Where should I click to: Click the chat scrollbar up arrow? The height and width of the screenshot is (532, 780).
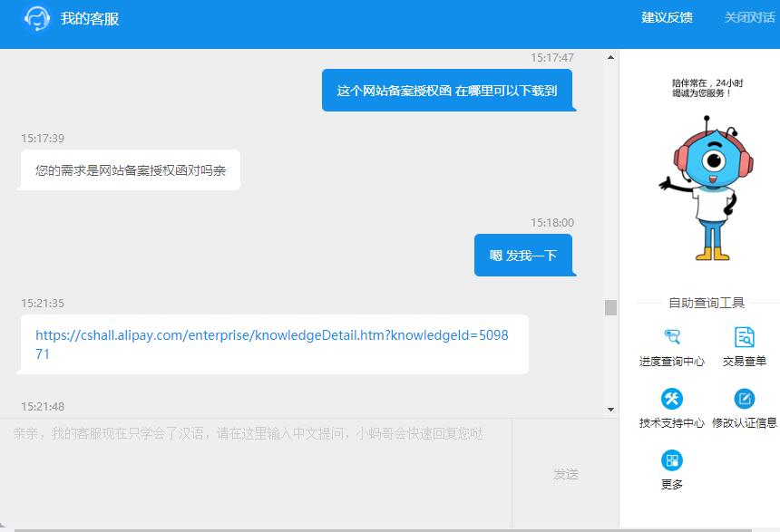[x=610, y=58]
